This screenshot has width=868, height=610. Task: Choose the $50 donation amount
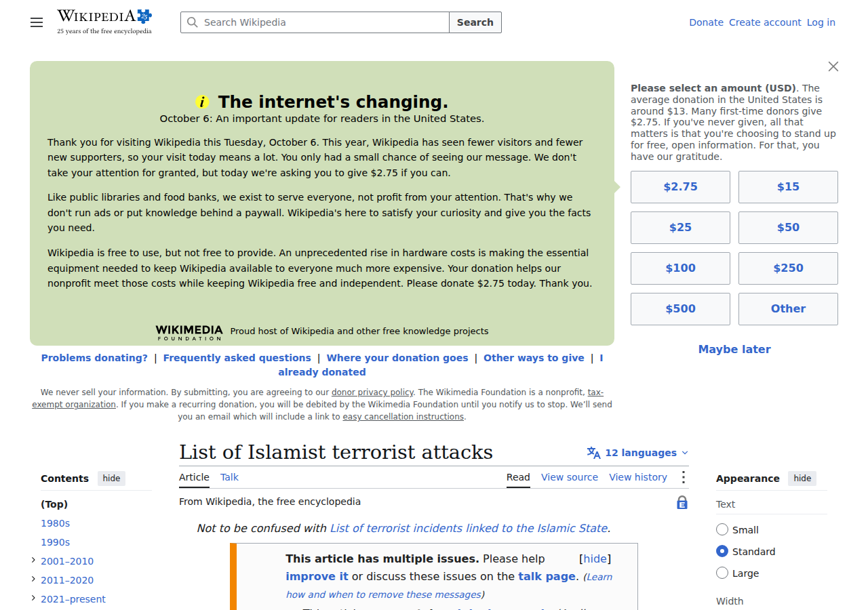(x=788, y=228)
